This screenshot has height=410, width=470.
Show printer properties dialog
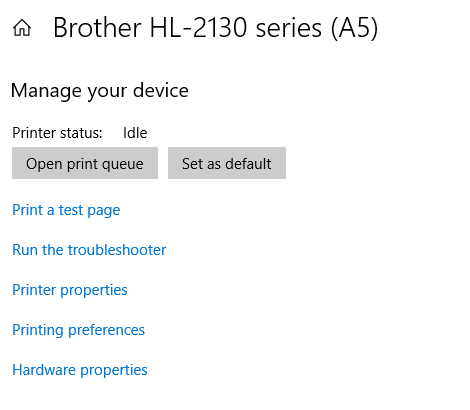point(70,290)
